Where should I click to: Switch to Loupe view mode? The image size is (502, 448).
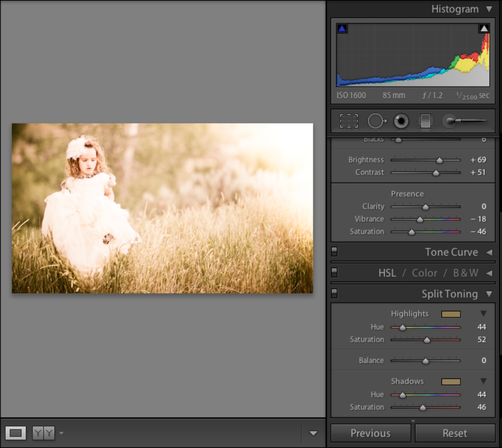click(x=15, y=433)
